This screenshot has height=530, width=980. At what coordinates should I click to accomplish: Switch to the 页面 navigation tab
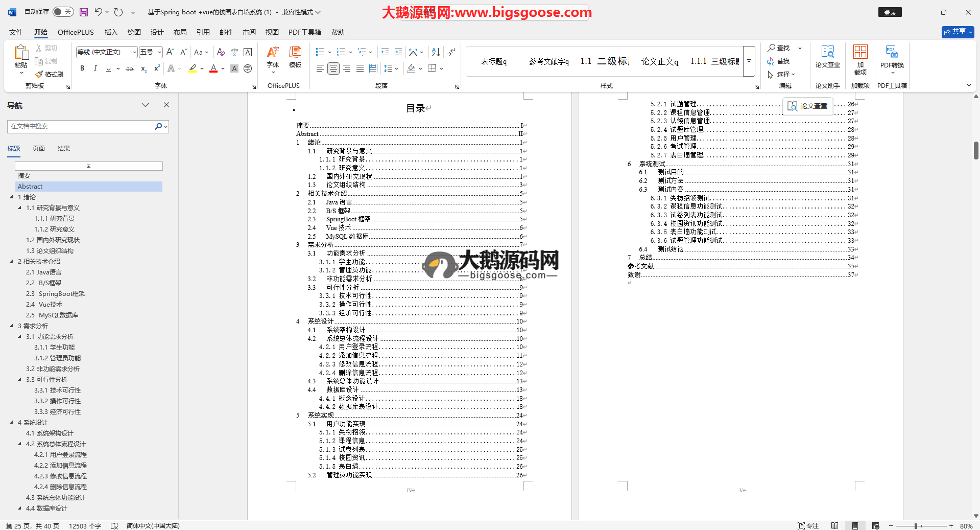point(39,149)
